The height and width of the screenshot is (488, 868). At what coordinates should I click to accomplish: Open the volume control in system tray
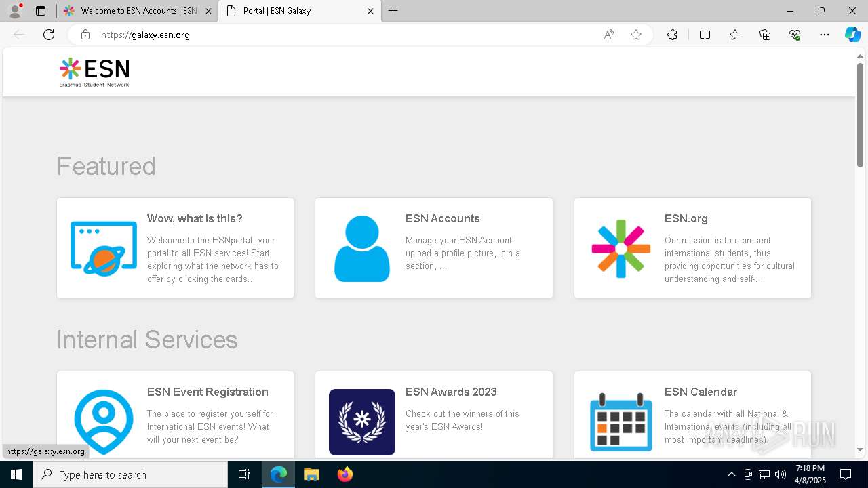click(781, 474)
